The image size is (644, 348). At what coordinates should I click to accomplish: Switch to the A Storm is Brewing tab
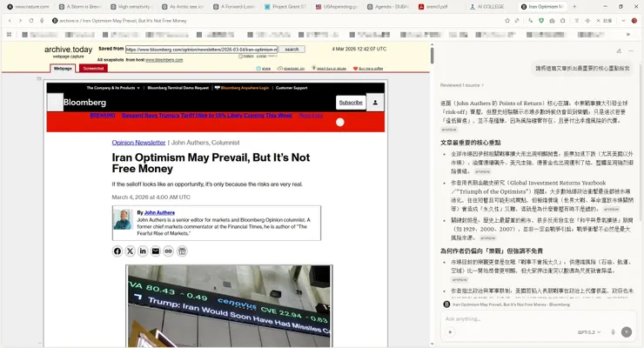pyautogui.click(x=80, y=7)
